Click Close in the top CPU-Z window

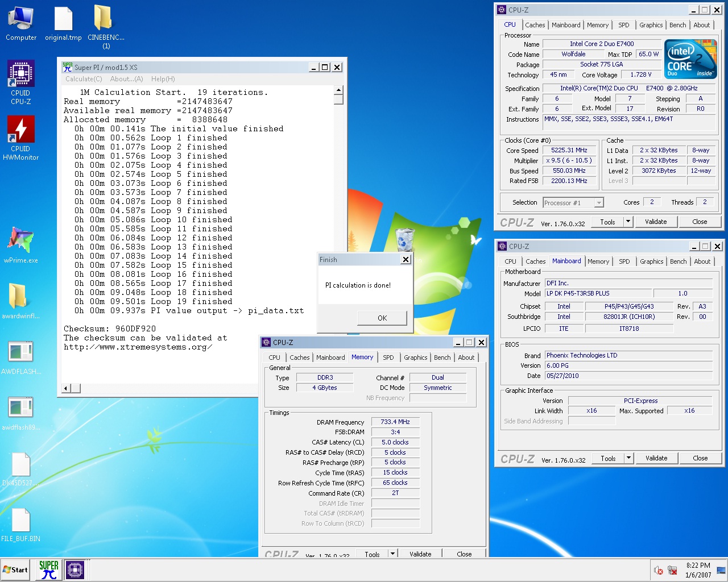coord(700,222)
